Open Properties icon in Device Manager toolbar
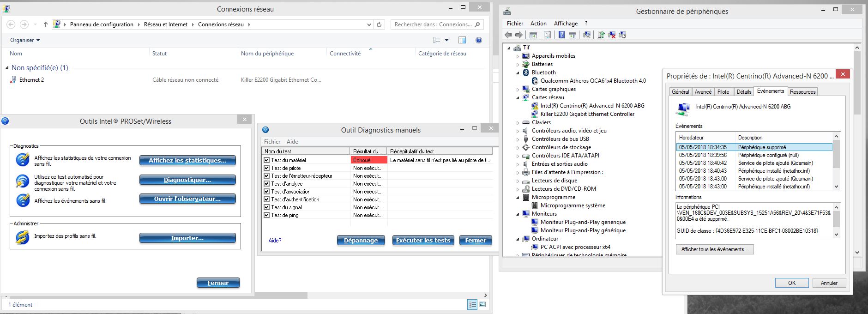The height and width of the screenshot is (314, 868). pos(548,35)
